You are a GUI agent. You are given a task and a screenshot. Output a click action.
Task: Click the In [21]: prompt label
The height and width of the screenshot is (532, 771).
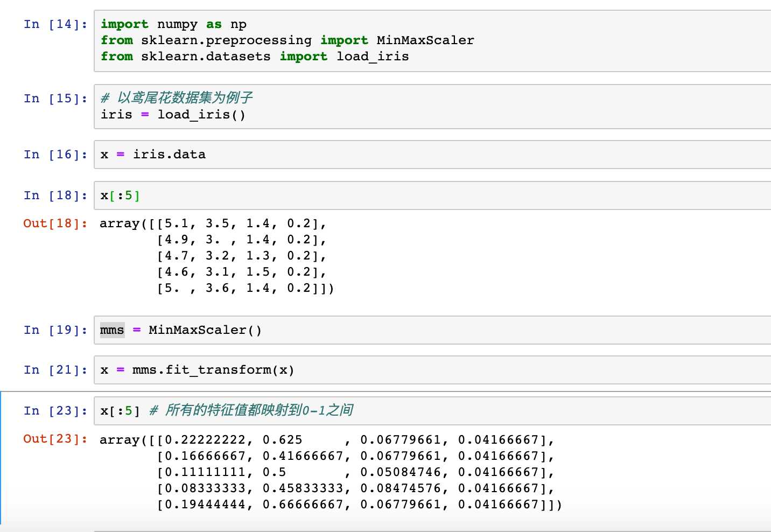55,370
